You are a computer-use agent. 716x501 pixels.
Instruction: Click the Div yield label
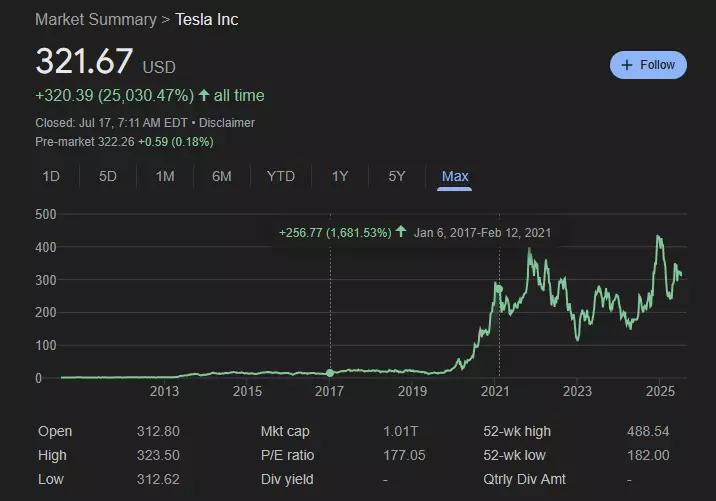pos(287,479)
